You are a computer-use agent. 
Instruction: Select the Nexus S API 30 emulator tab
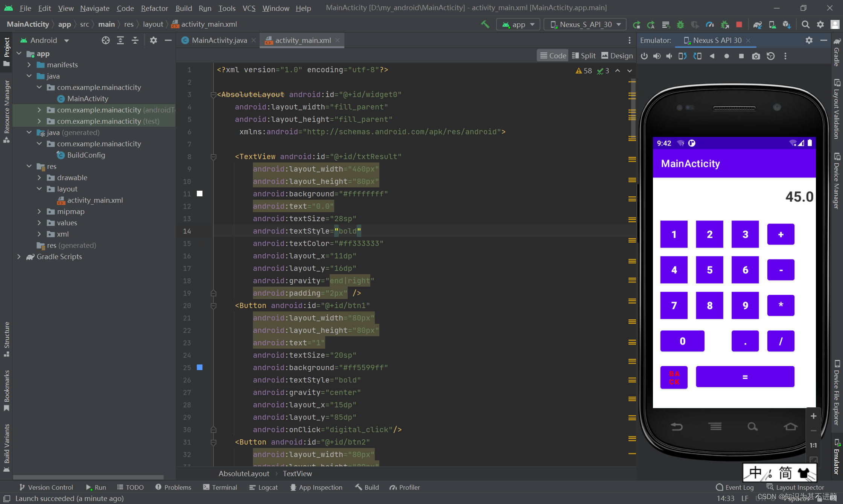(717, 40)
